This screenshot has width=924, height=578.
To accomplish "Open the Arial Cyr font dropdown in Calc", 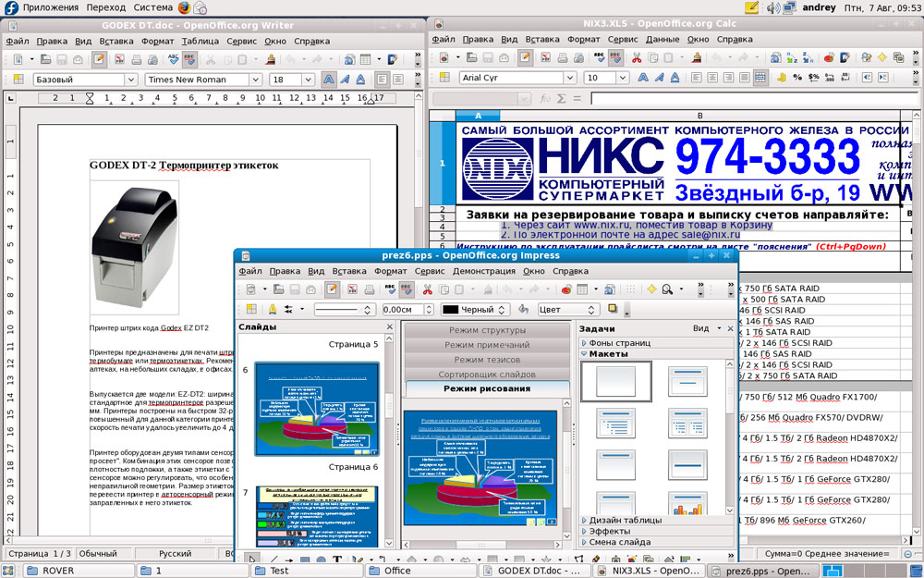I will coord(569,78).
